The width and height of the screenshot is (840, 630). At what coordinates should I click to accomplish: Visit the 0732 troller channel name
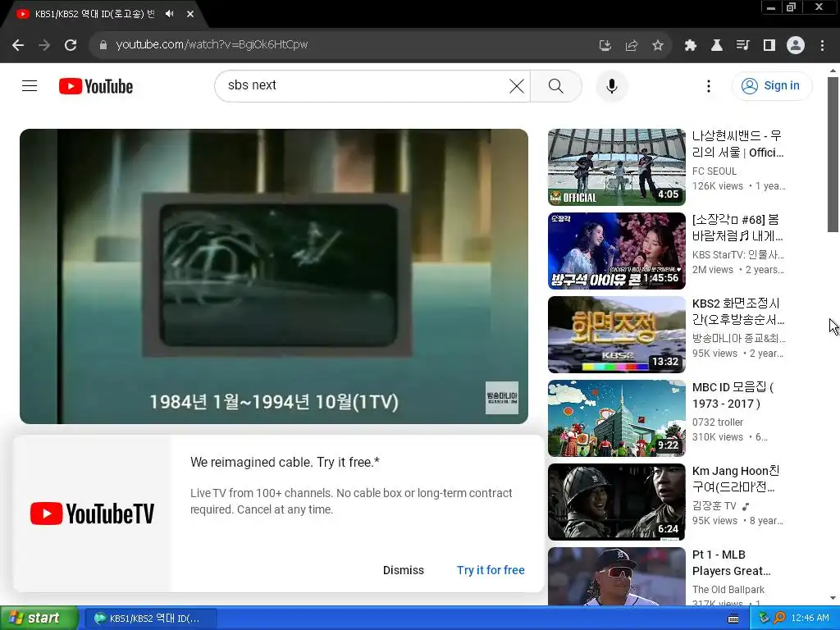(x=717, y=422)
